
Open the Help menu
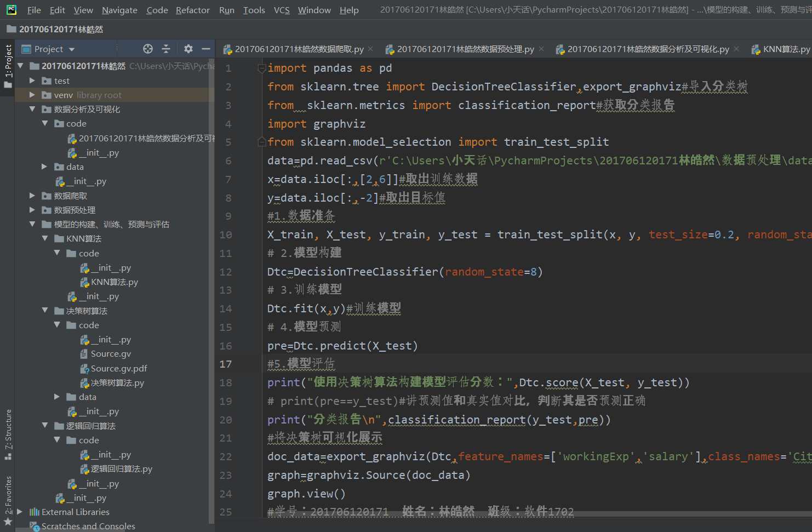click(349, 10)
